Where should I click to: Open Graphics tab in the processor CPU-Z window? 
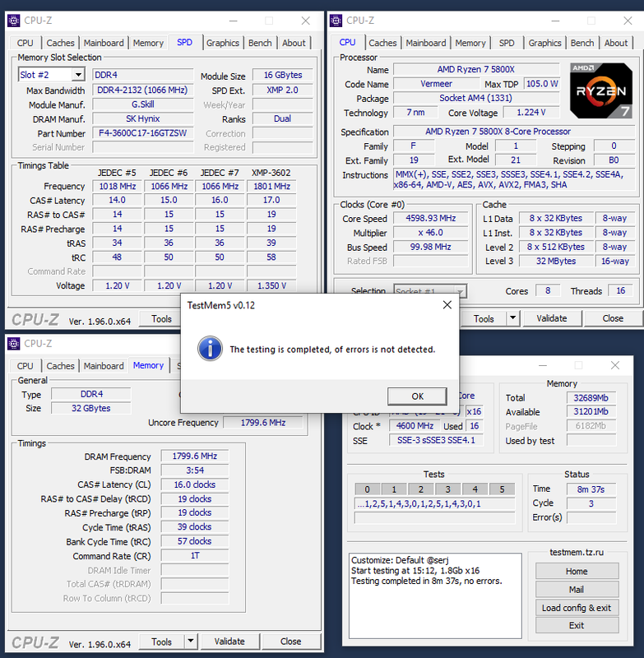point(544,43)
